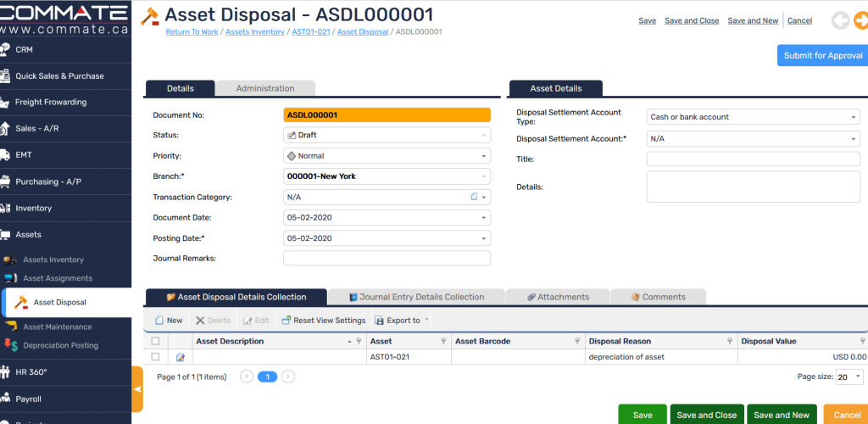Change the Page size dropdown
The height and width of the screenshot is (424, 868).
[849, 377]
